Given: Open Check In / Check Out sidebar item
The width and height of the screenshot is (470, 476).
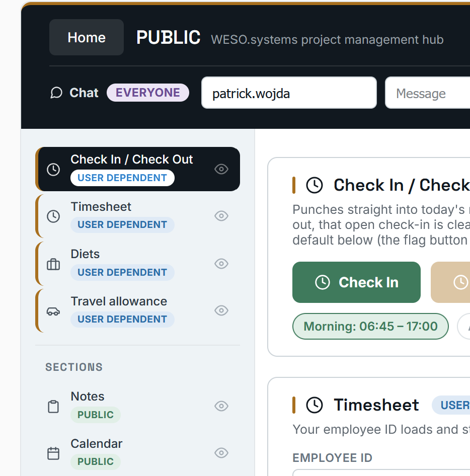Looking at the screenshot, I should coord(138,169).
